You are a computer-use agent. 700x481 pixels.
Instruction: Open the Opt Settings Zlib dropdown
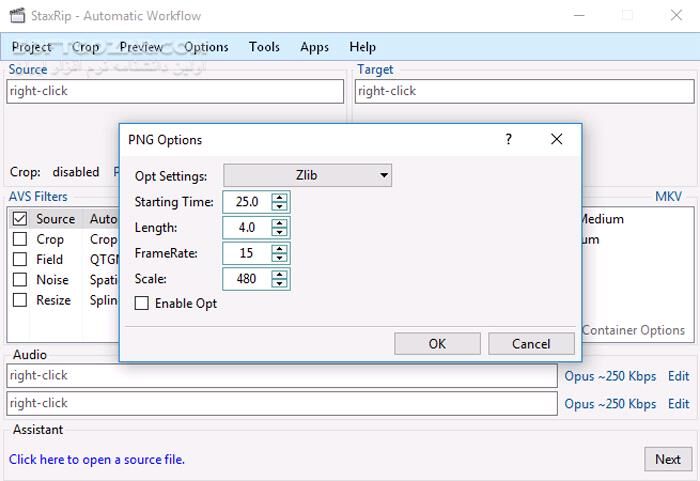(x=307, y=176)
